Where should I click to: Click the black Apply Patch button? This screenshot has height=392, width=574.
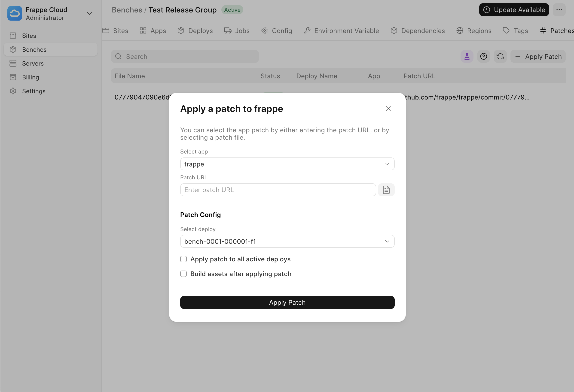[287, 302]
